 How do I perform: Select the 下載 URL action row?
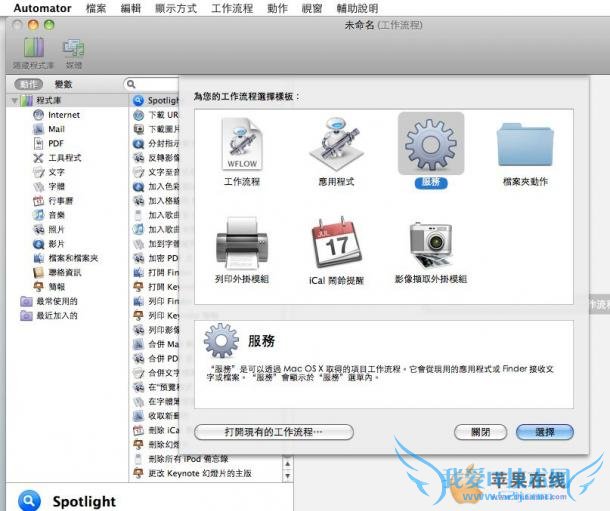click(156, 115)
